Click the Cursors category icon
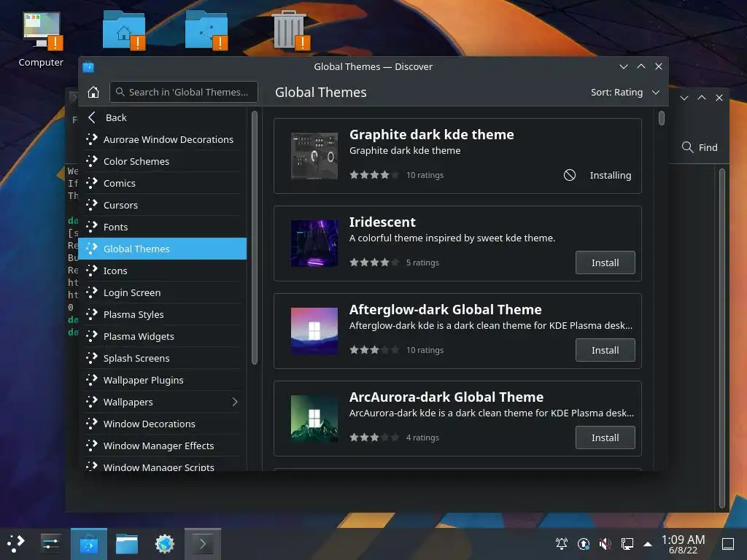Viewport: 747px width, 560px height. pos(91,205)
